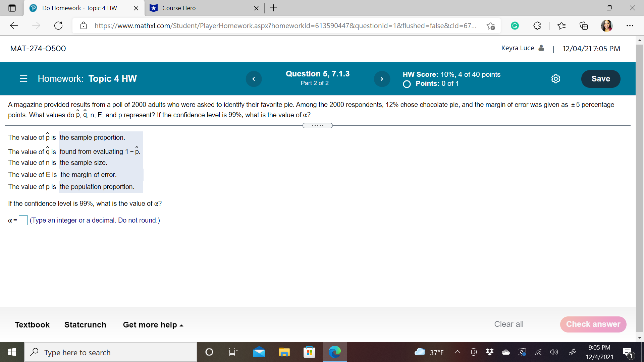
Task: Open favorites list via star icon
Action: click(562, 25)
